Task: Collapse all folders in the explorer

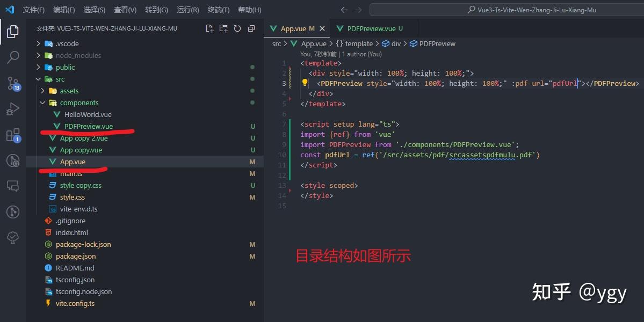Action: (x=251, y=28)
